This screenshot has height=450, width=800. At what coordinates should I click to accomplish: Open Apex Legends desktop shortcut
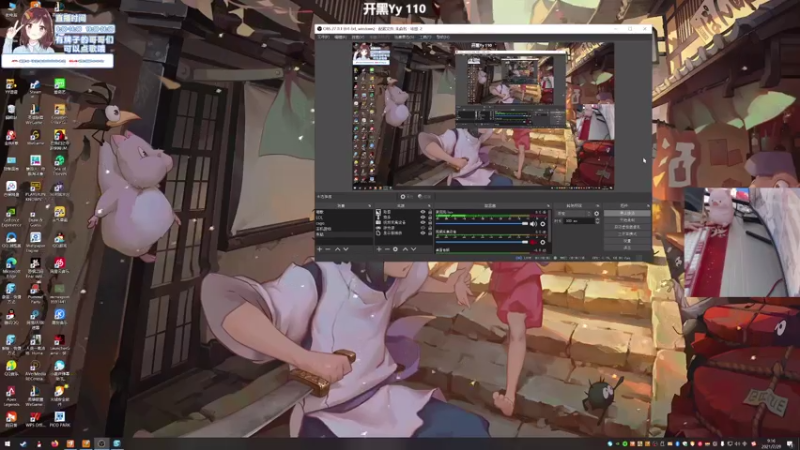tap(11, 396)
